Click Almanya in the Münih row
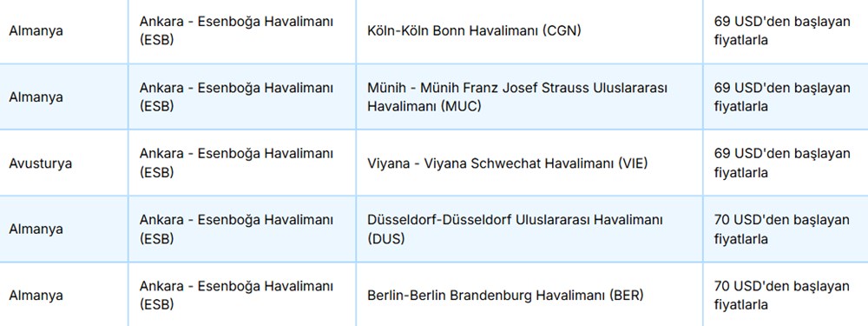The height and width of the screenshot is (326, 868). pos(36,97)
